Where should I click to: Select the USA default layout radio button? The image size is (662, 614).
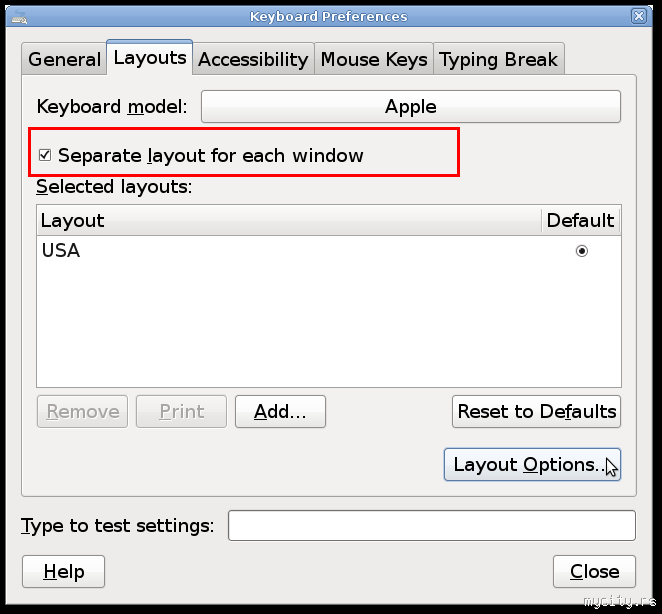[x=581, y=251]
